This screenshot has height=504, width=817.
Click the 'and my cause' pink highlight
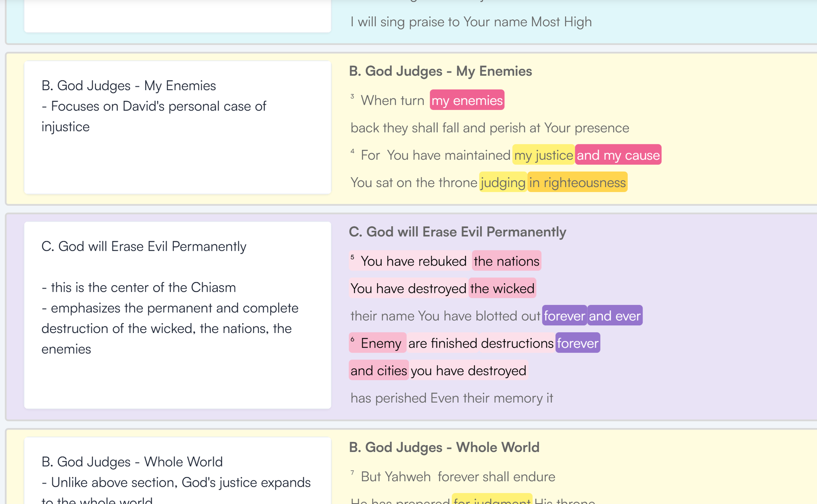(x=618, y=155)
